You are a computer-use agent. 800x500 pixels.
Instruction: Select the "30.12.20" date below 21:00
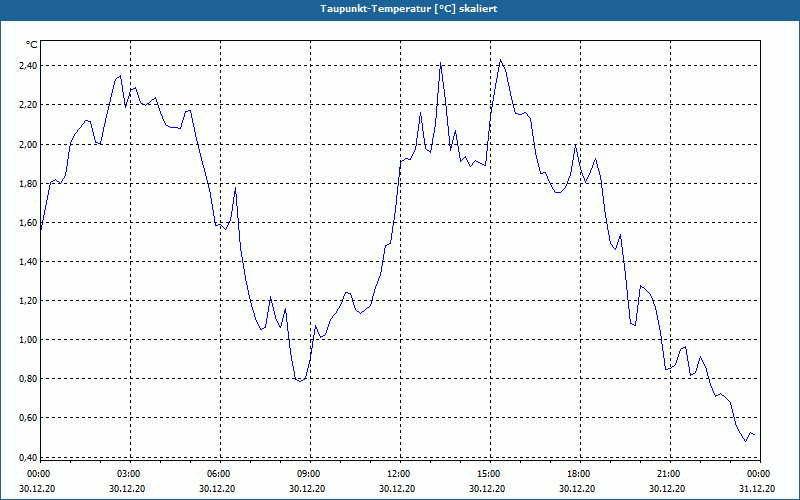(x=667, y=489)
